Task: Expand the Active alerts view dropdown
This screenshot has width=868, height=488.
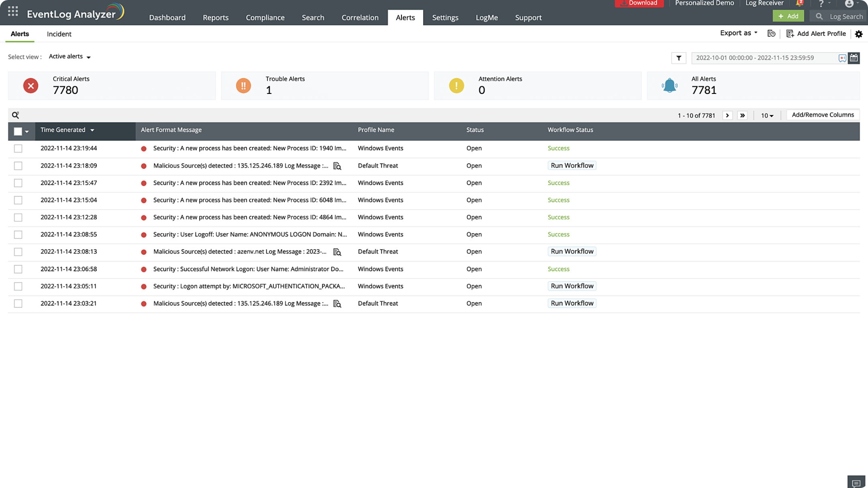Action: click(70, 57)
